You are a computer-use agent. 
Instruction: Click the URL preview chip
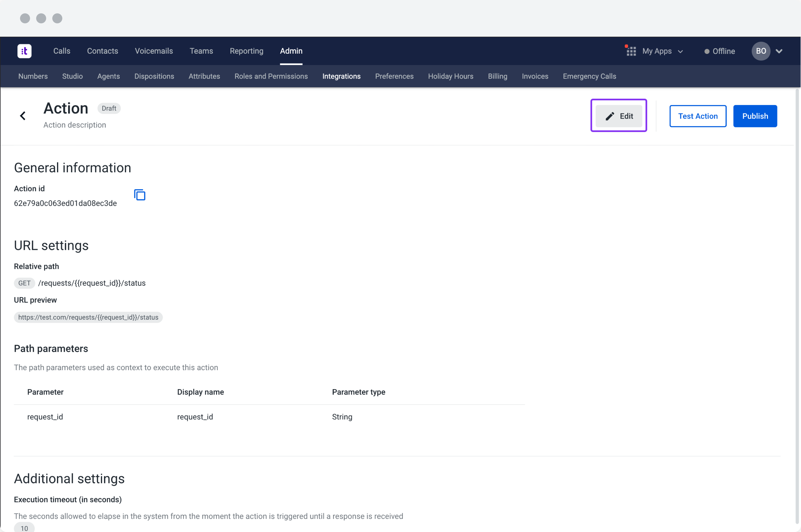point(88,317)
